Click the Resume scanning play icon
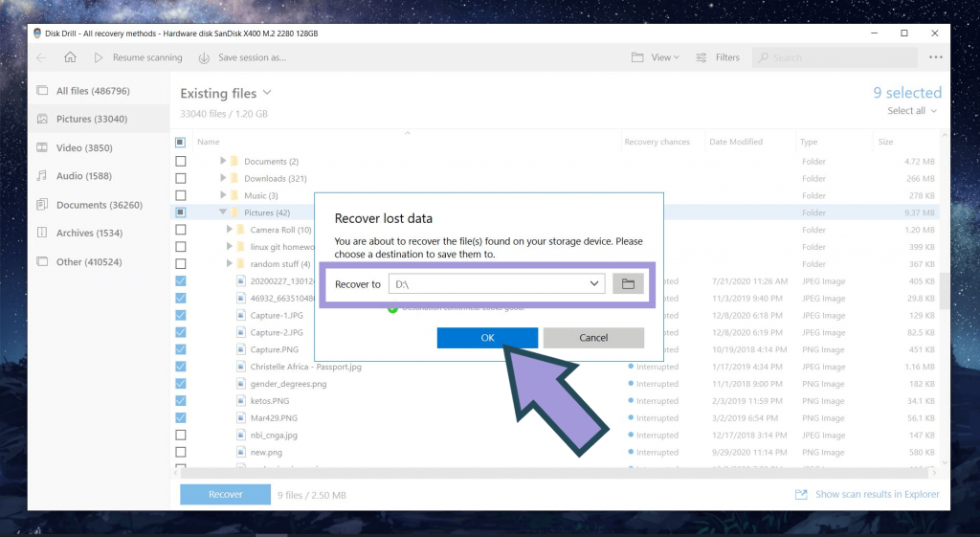980x537 pixels. tap(99, 57)
